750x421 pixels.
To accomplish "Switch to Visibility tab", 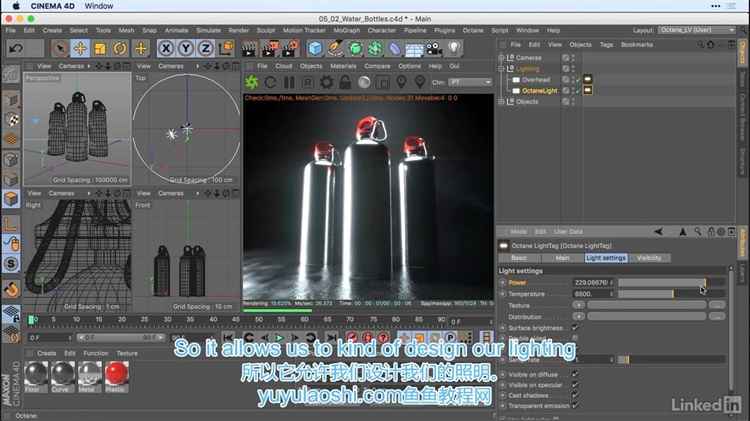I will pyautogui.click(x=649, y=258).
